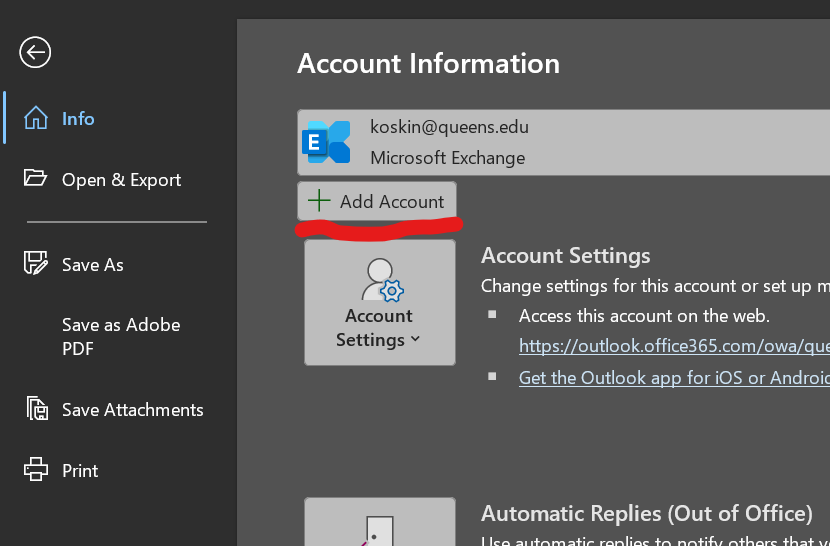Click the green plus icon
830x546 pixels.
tap(319, 201)
